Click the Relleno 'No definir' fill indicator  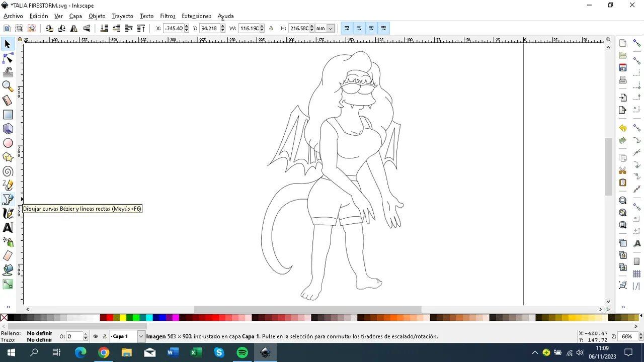pos(39,333)
